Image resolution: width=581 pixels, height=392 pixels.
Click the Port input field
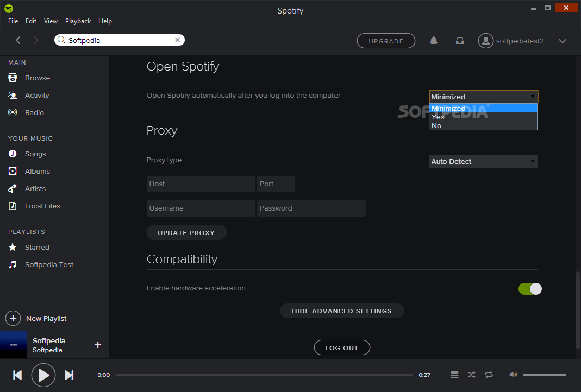coord(276,184)
